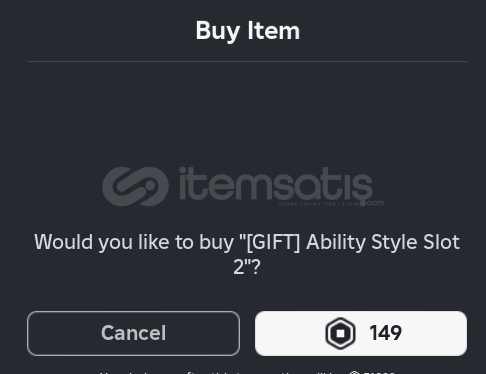Click the divider line under the title
Screen dimensions: 486x374
coord(247,61)
